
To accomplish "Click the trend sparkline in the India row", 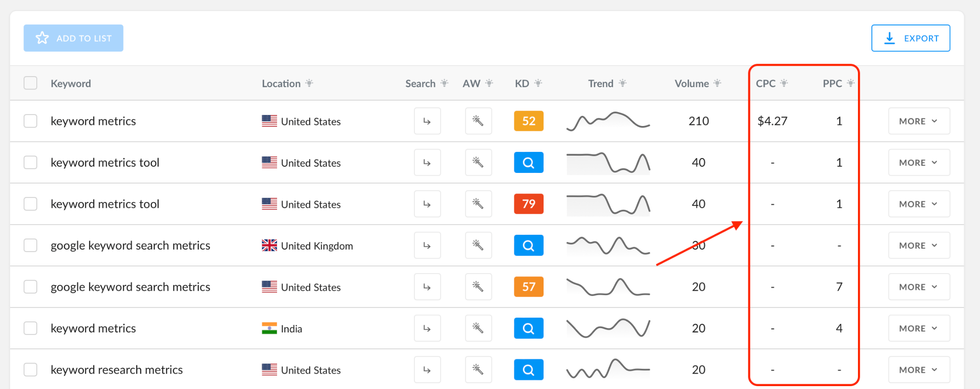I will 608,328.
